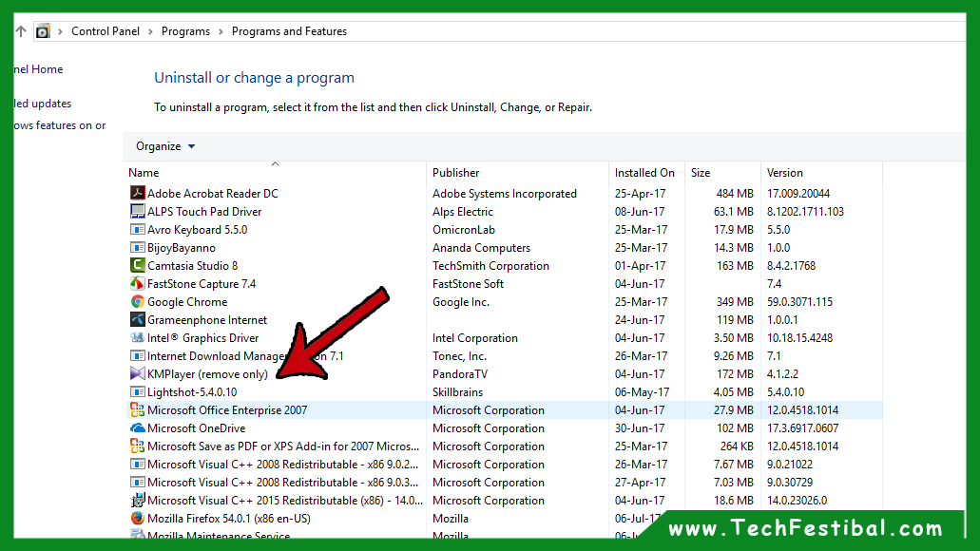Screen dimensions: 980x551
Task: Click the Tonec, Inc. publisher cell
Action: pyautogui.click(x=459, y=356)
